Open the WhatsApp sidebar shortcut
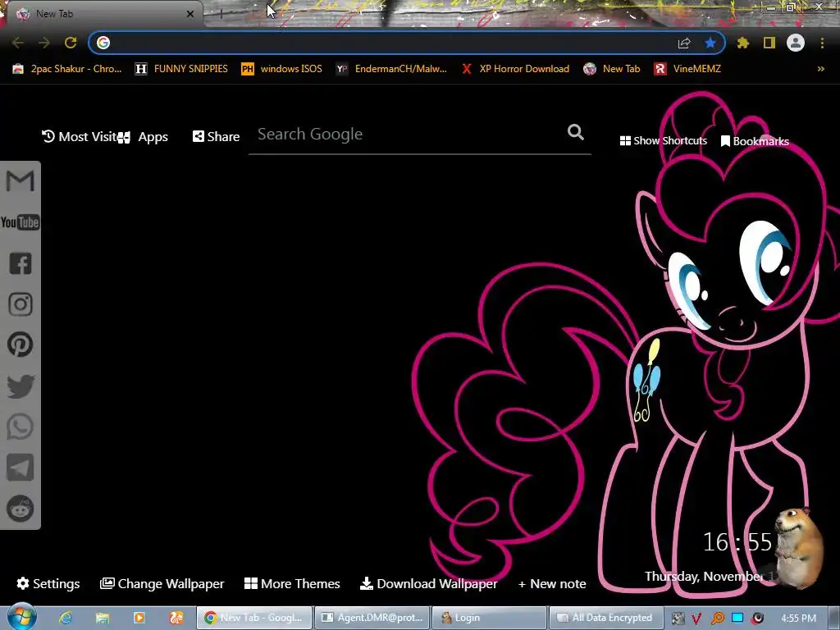 pos(21,427)
